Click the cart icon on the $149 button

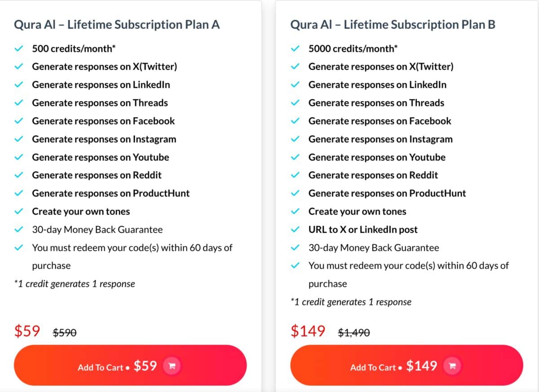[452, 366]
